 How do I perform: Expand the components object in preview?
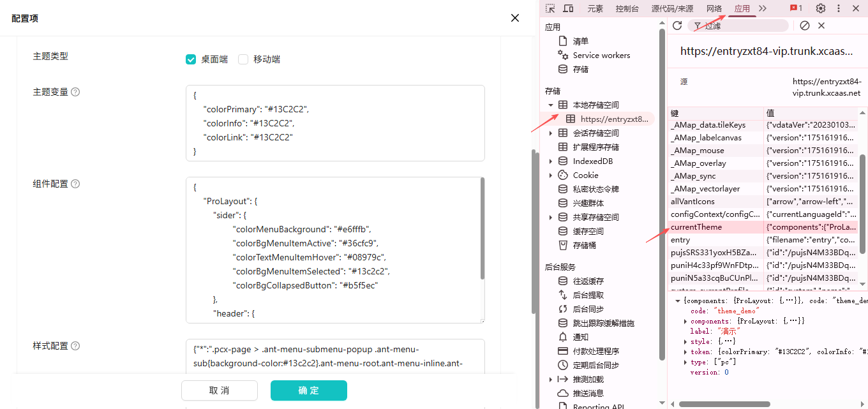click(x=686, y=321)
